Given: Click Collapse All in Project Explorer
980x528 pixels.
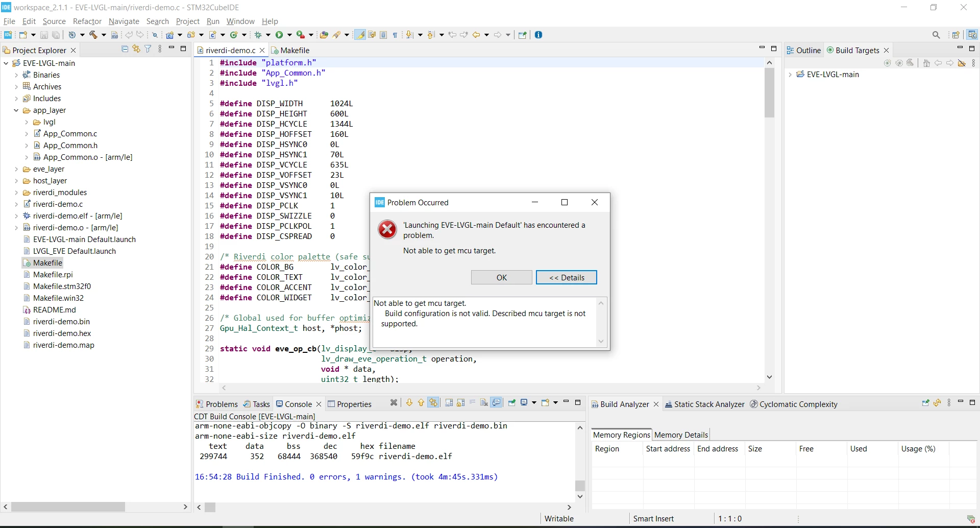Looking at the screenshot, I should pyautogui.click(x=125, y=49).
